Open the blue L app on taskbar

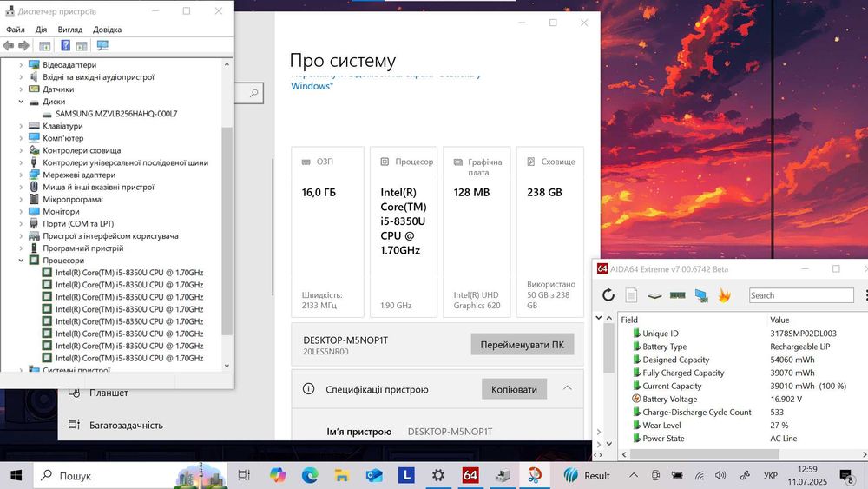click(x=406, y=475)
